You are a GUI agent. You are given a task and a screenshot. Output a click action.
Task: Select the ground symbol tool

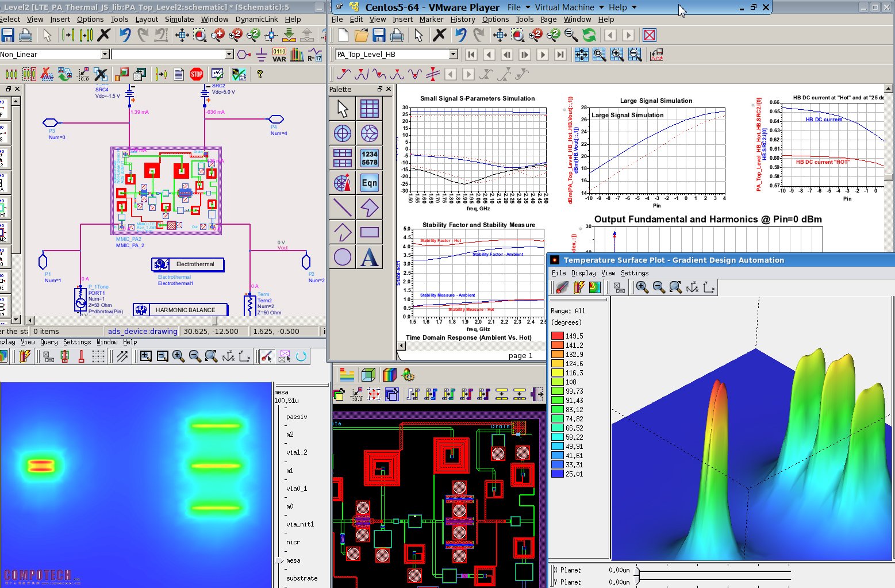pyautogui.click(x=262, y=55)
